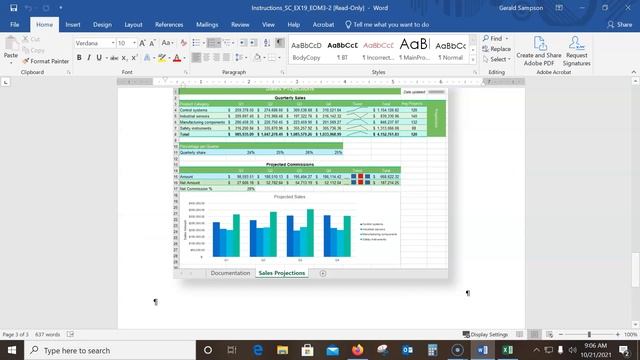Open the Acrobat tab
Image resolution: width=640 pixels, height=360 pixels.
coord(323,24)
